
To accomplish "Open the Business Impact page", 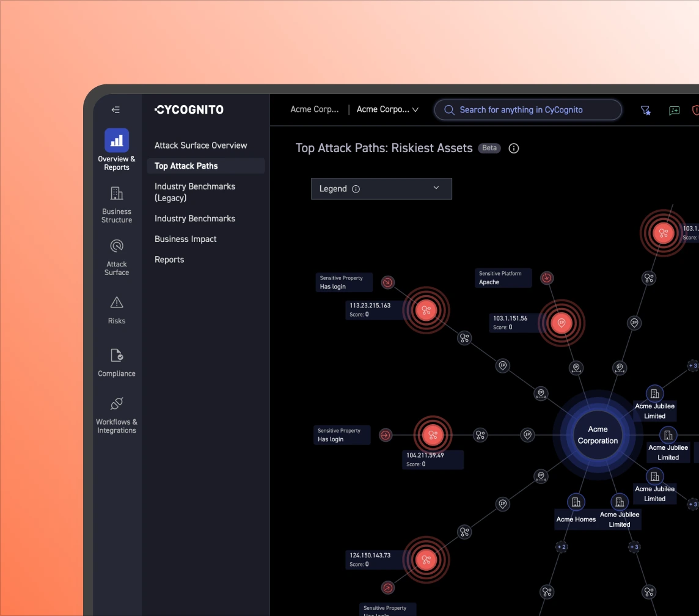I will tap(186, 239).
